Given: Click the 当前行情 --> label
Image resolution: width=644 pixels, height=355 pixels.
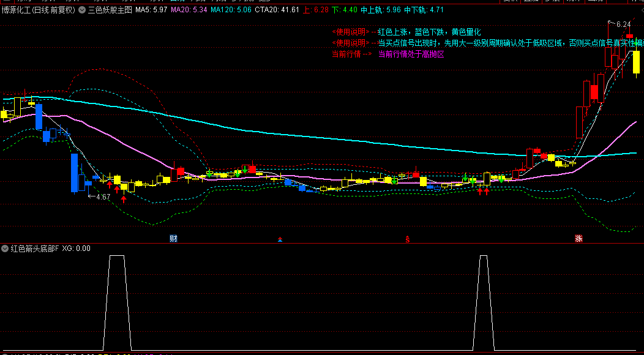Looking at the screenshot, I should pyautogui.click(x=352, y=54).
